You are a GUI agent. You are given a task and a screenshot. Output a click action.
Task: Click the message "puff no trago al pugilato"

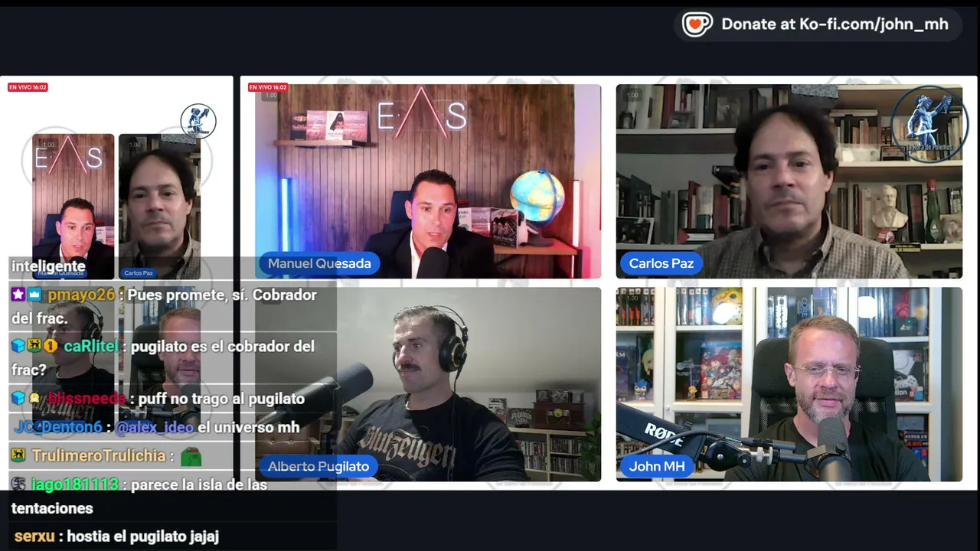[221, 399]
